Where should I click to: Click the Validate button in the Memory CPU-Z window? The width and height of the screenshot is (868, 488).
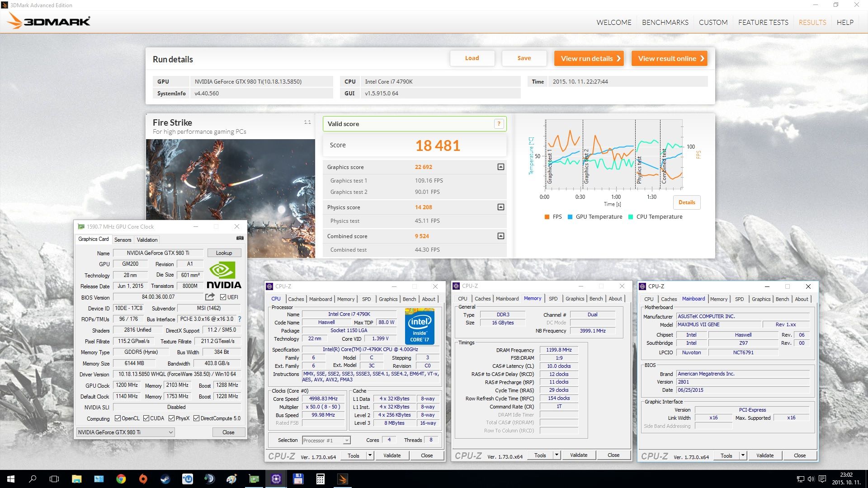coord(578,455)
